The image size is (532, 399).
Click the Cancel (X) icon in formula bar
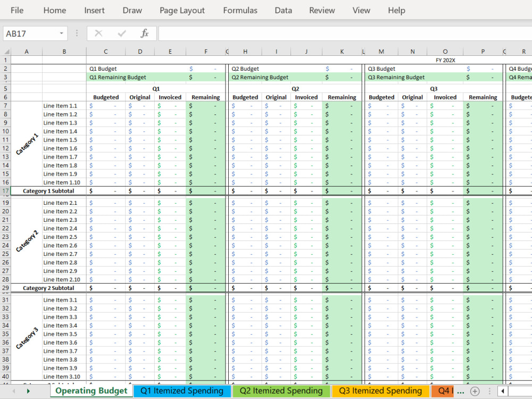(98, 33)
